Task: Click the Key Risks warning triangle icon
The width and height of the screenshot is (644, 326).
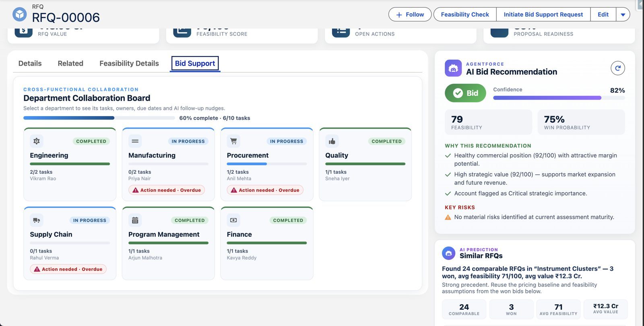Action: point(448,217)
